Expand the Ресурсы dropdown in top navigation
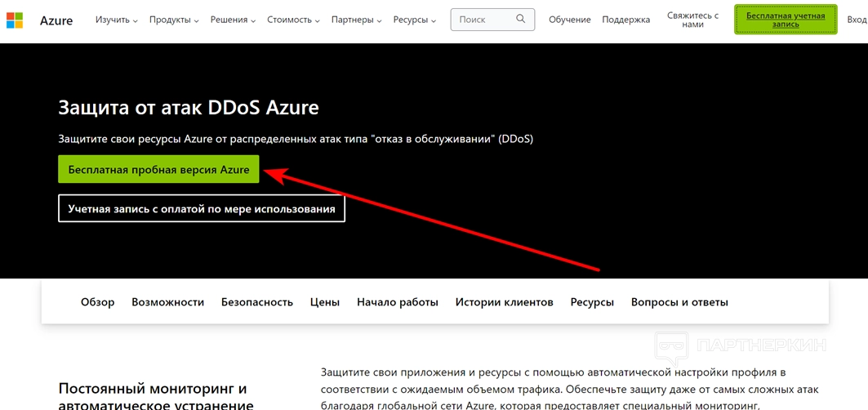The width and height of the screenshot is (868, 410). 415,20
